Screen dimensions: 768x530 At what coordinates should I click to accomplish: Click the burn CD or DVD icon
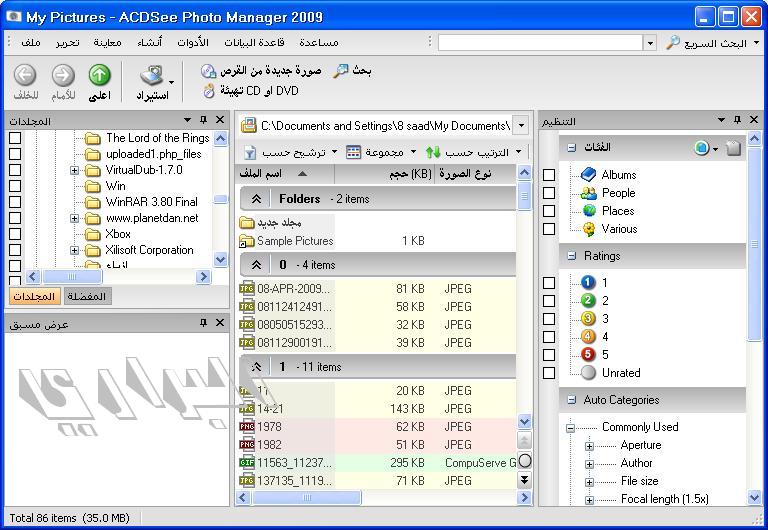point(210,91)
